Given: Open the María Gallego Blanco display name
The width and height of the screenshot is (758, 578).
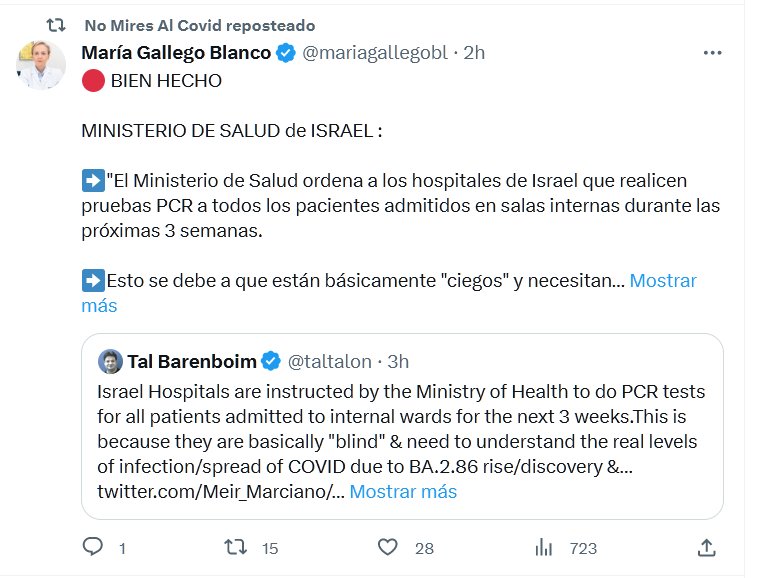Looking at the screenshot, I should point(176,53).
